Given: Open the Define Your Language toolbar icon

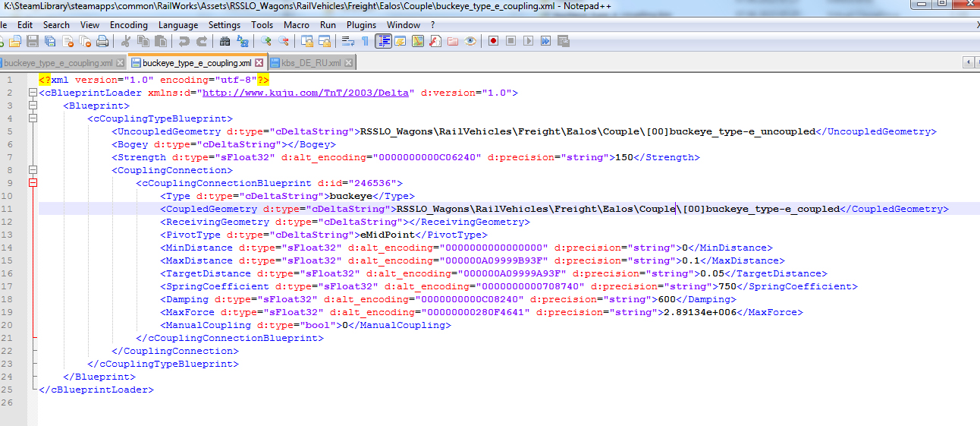Looking at the screenshot, I should pyautogui.click(x=400, y=41).
